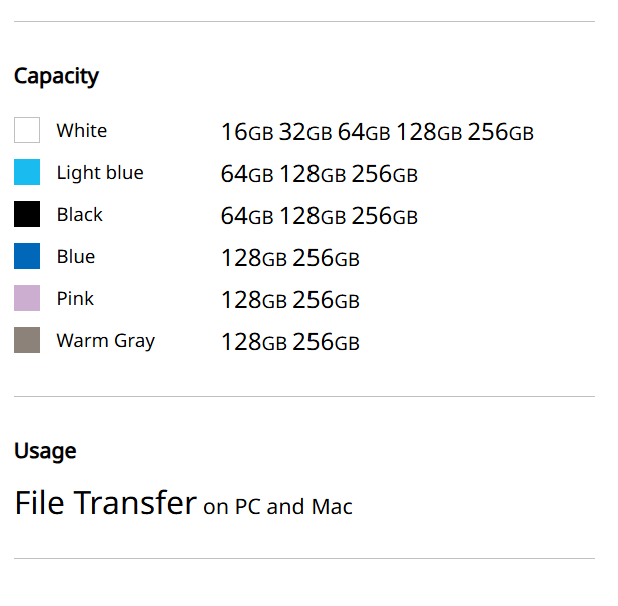618x606 pixels.
Task: Select the "Black" color name text
Action: (x=80, y=215)
